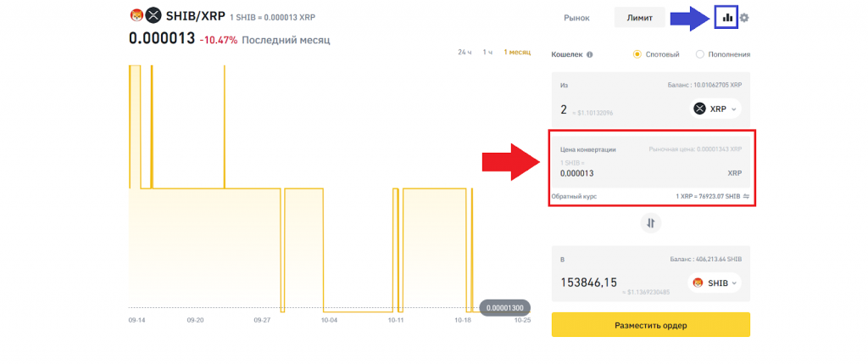Click conversion price field 0,000013
868x364 pixels.
click(577, 173)
